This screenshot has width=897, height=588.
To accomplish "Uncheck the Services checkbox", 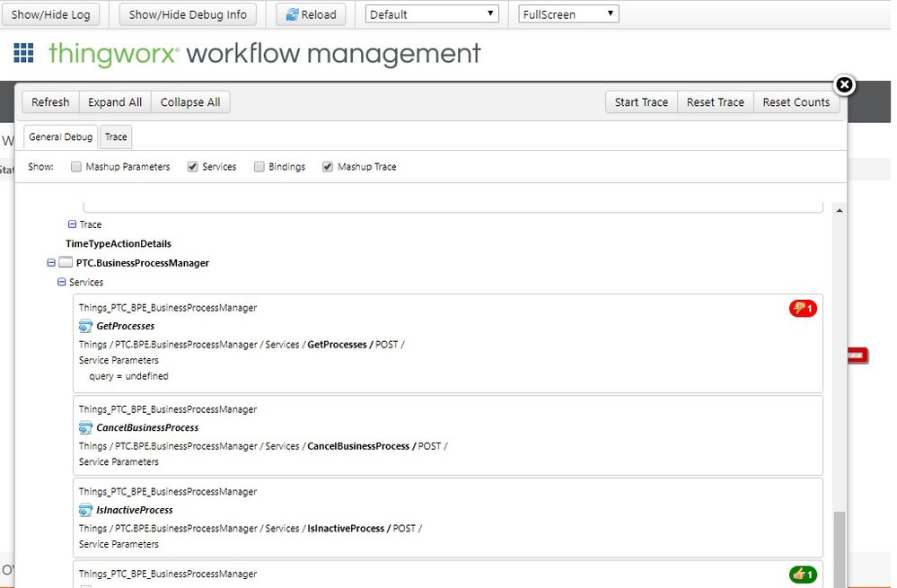I will click(x=193, y=166).
